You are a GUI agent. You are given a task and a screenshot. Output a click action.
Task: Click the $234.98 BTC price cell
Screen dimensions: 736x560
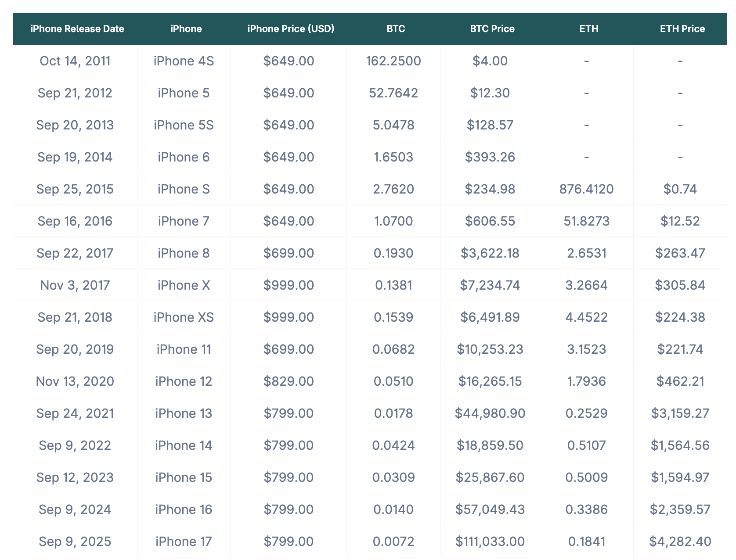click(490, 189)
